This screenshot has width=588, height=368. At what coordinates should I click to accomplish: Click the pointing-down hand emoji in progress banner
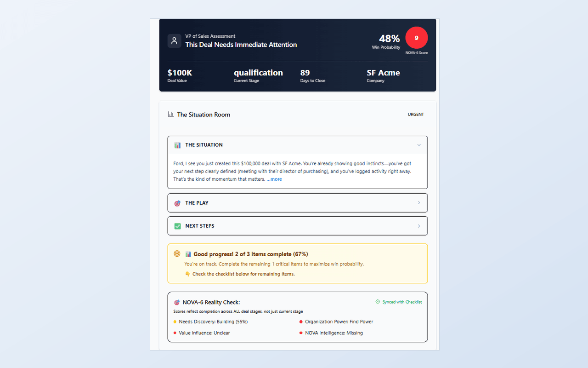(x=187, y=274)
